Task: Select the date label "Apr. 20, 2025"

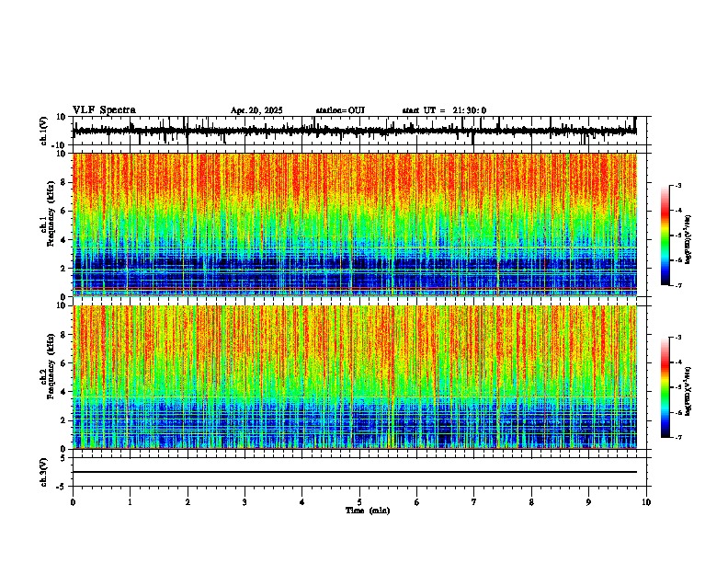Action: coord(256,110)
